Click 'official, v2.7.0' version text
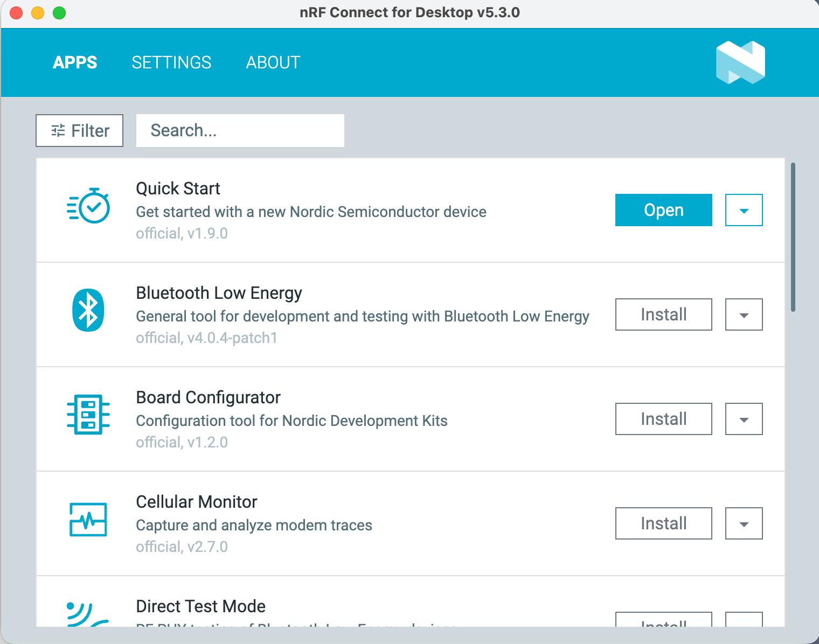 pos(182,547)
